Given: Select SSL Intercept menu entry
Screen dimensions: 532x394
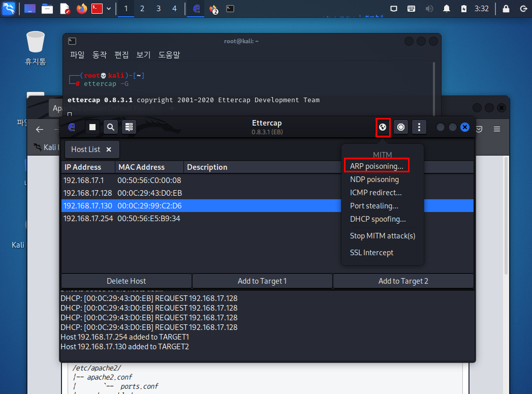Looking at the screenshot, I should (371, 253).
